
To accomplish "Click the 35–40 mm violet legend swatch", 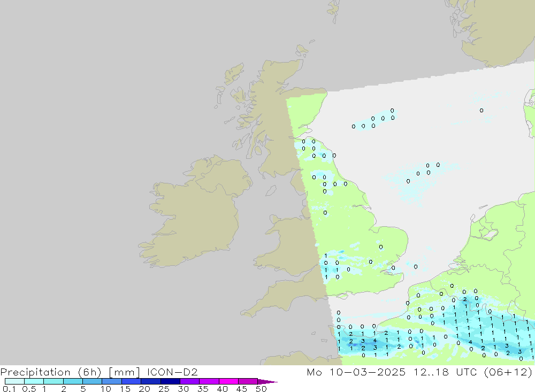I will point(209,381).
